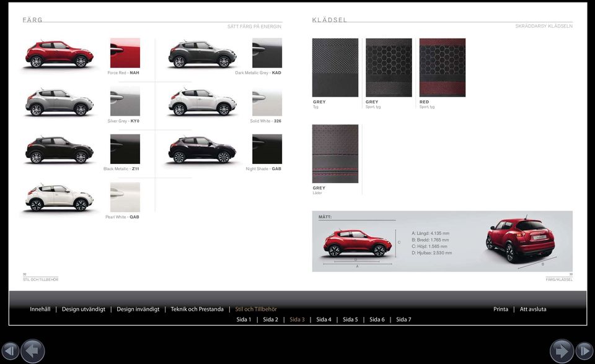Select Stil och Tillbehör section
595x364 pixels.
pyautogui.click(x=256, y=309)
